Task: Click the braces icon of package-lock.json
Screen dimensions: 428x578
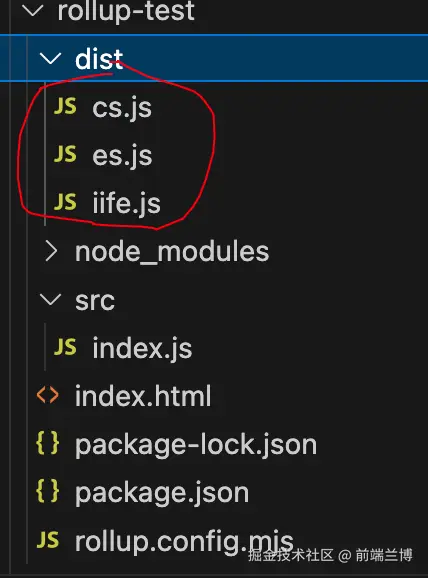Action: (48, 443)
